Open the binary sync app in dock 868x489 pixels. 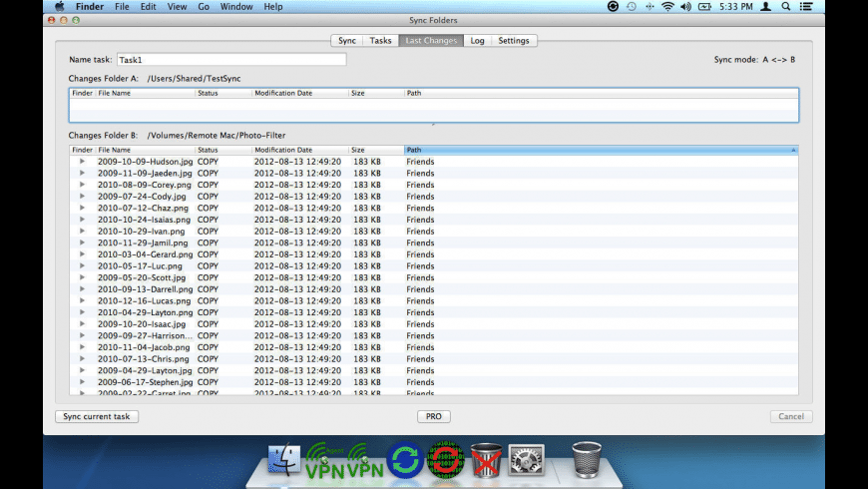pyautogui.click(x=446, y=460)
